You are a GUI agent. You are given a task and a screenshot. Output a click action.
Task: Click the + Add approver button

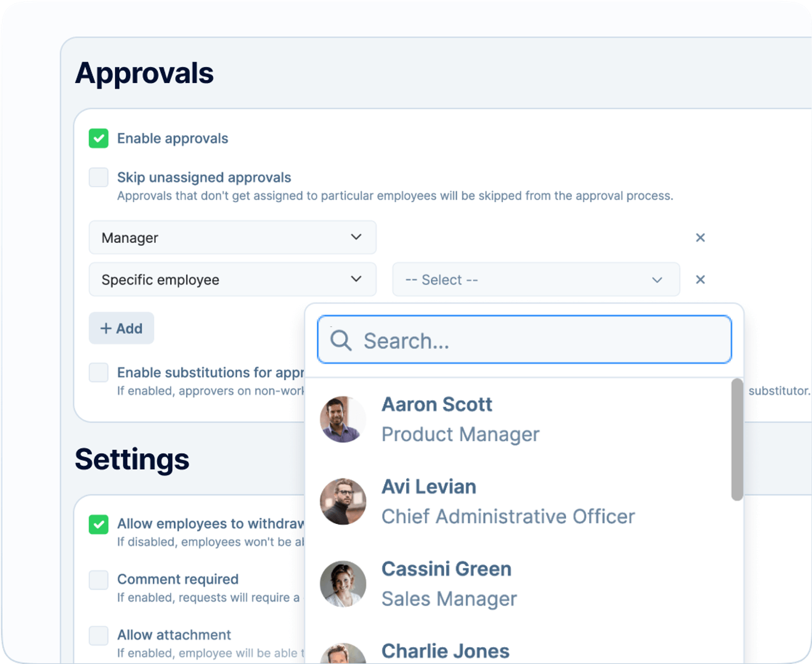[121, 328]
